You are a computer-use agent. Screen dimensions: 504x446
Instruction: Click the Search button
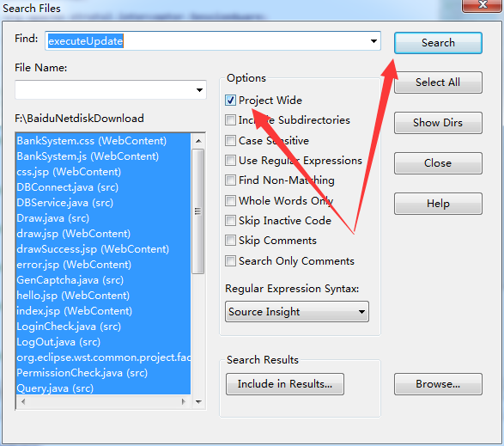(x=438, y=43)
